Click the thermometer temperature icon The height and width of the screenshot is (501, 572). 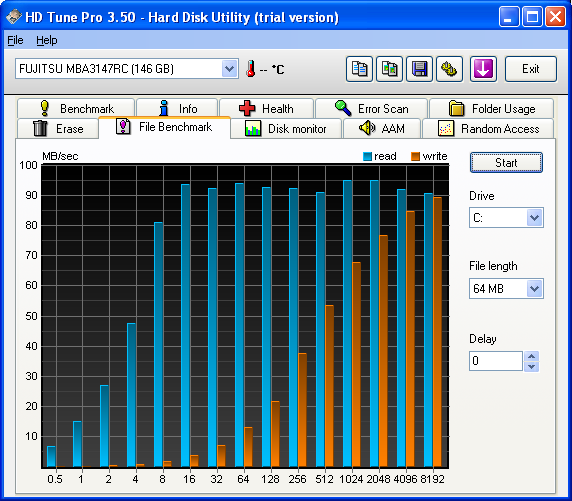pyautogui.click(x=250, y=69)
